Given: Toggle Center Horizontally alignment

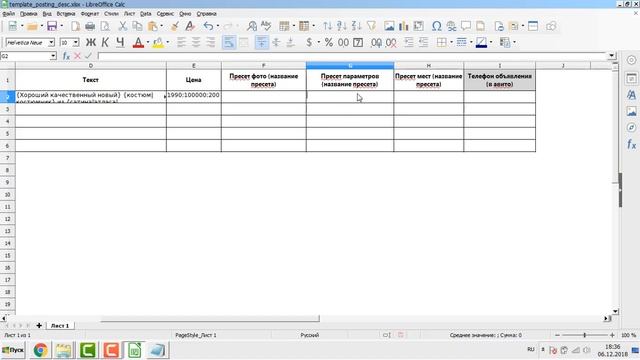Looking at the screenshot, I should click(196, 42).
